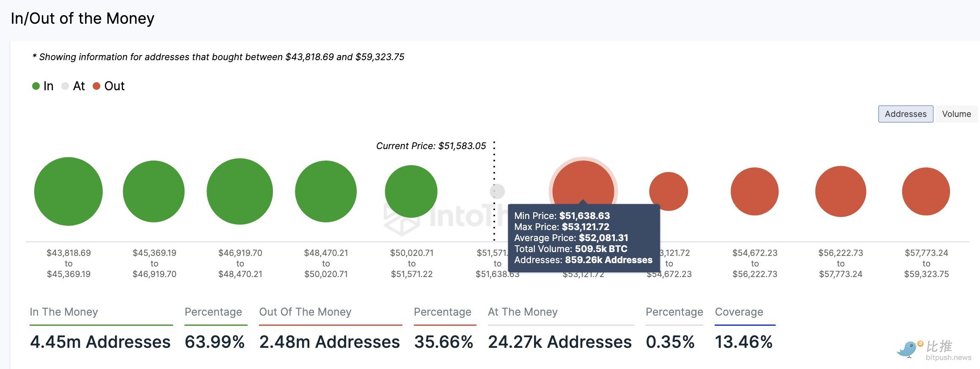Image resolution: width=980 pixels, height=369 pixels.
Task: Click the 4.45m Addresses In The Money value
Action: (100, 342)
